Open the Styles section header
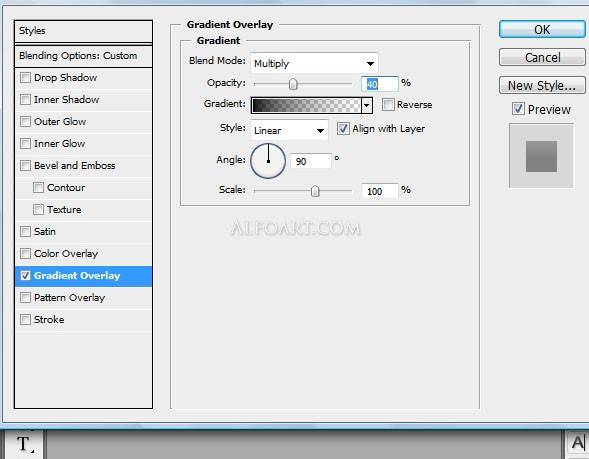Screen dimensions: 589x459 coord(83,31)
